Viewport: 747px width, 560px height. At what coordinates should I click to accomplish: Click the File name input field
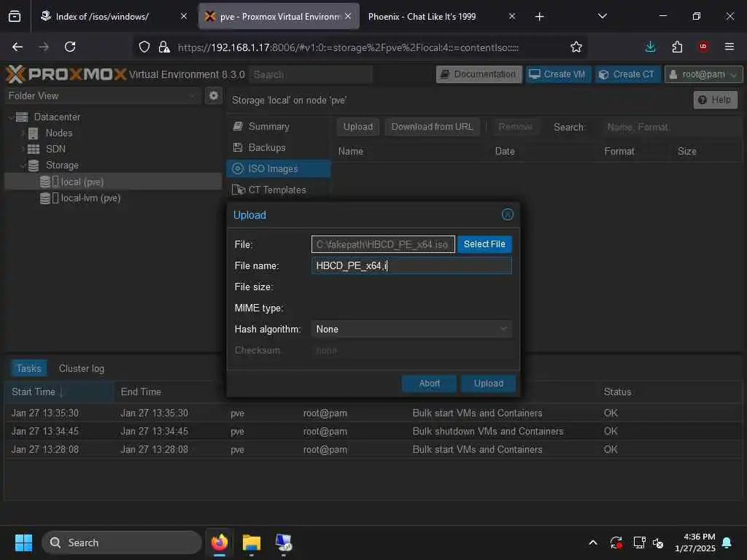click(x=411, y=265)
